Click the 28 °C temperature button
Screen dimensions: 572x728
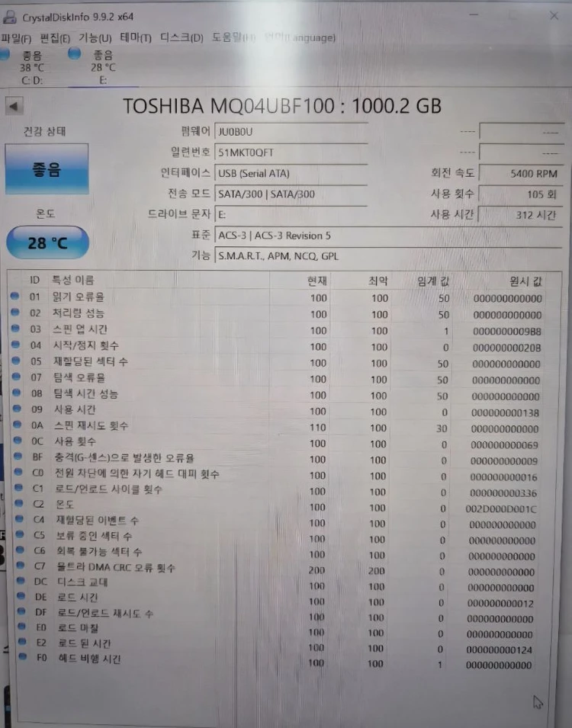(47, 242)
